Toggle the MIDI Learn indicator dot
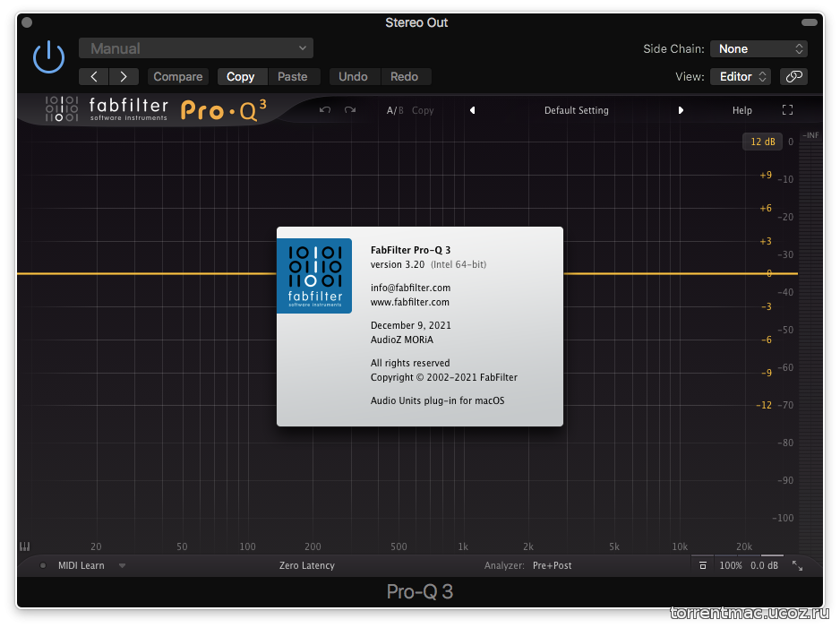This screenshot has height=628, width=840. [x=43, y=565]
